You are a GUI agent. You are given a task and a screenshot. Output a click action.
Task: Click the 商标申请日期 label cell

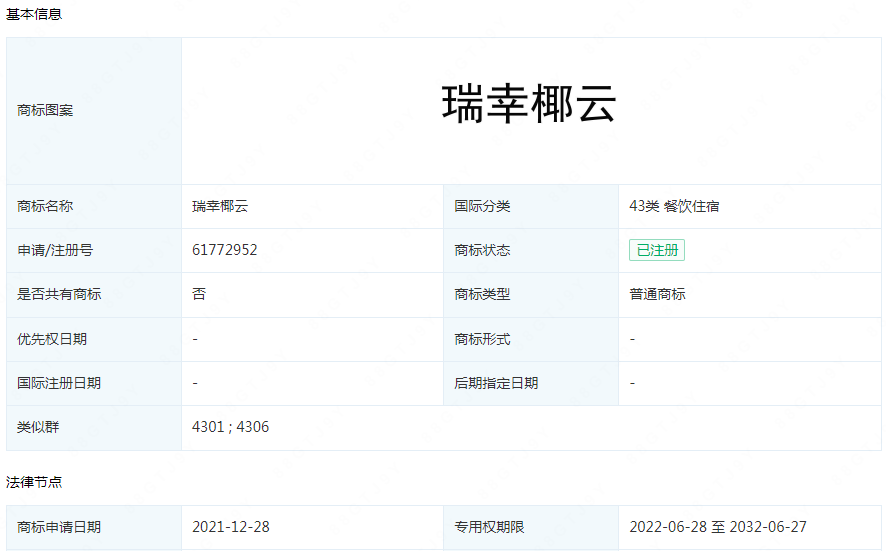pyautogui.click(x=94, y=527)
